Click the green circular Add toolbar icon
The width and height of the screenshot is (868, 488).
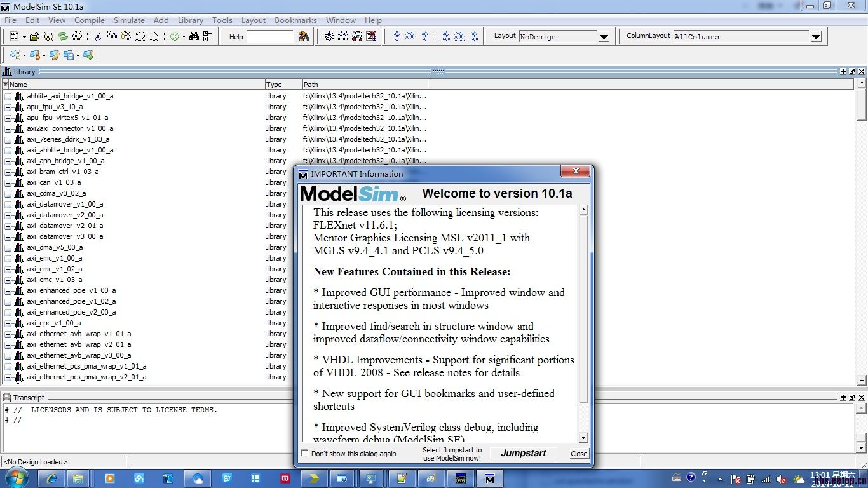pos(174,37)
